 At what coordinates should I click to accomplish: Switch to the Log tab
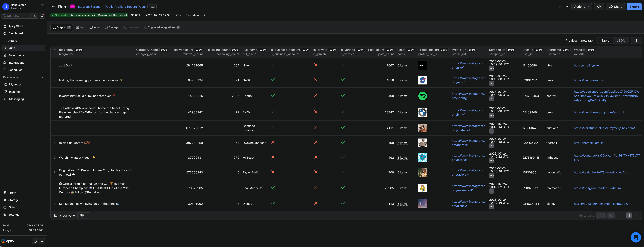point(80,27)
